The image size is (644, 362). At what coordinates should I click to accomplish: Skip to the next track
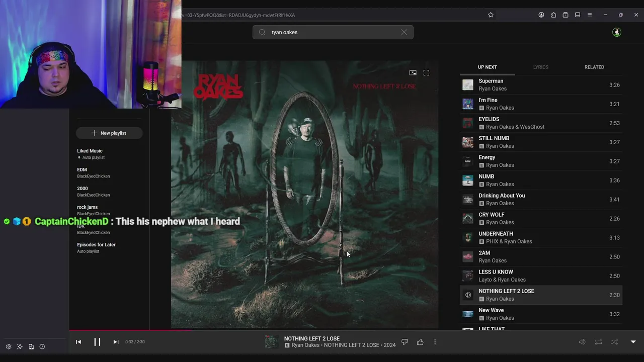click(116, 342)
